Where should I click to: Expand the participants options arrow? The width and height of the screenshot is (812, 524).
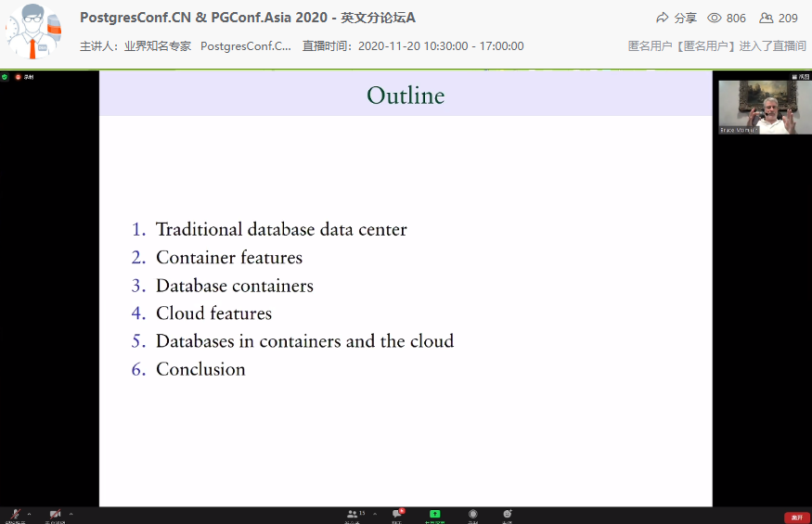click(374, 514)
